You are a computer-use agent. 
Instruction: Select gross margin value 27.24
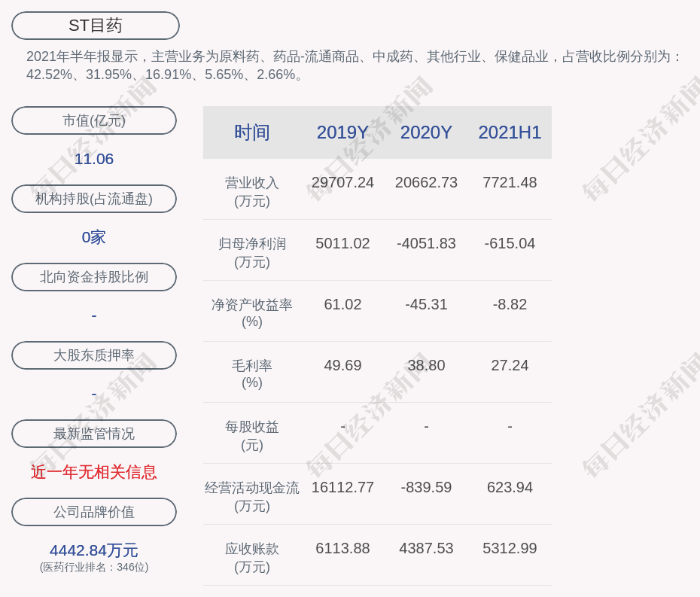510,365
